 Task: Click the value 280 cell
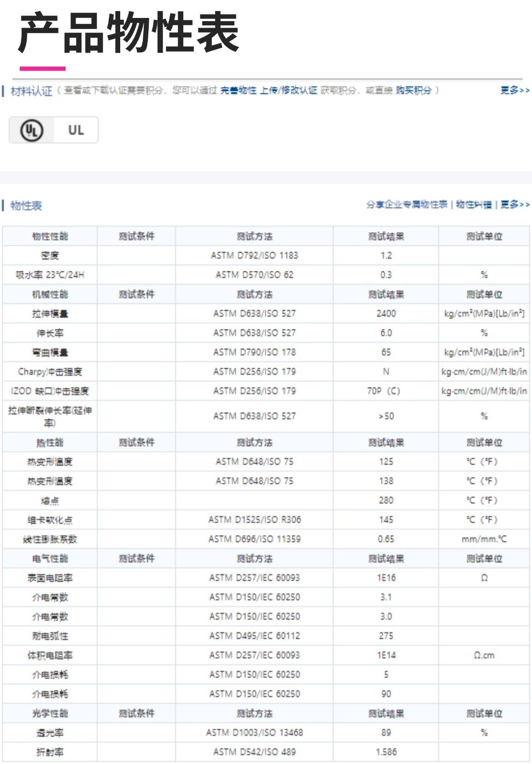coord(386,500)
